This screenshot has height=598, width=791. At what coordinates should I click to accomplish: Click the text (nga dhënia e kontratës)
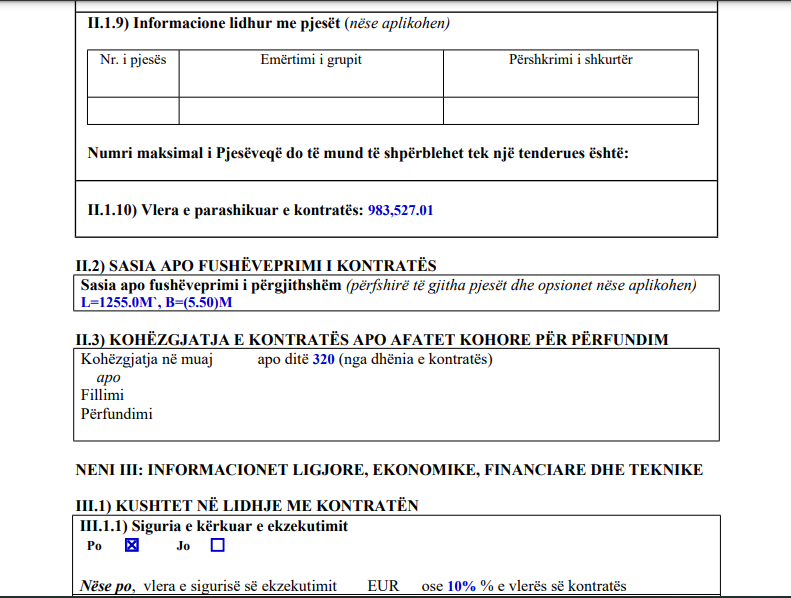416,359
